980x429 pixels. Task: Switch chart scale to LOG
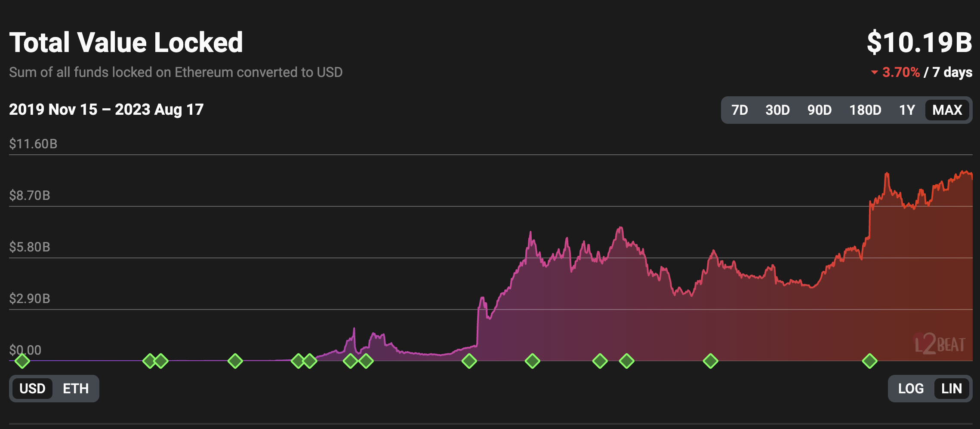[911, 389]
